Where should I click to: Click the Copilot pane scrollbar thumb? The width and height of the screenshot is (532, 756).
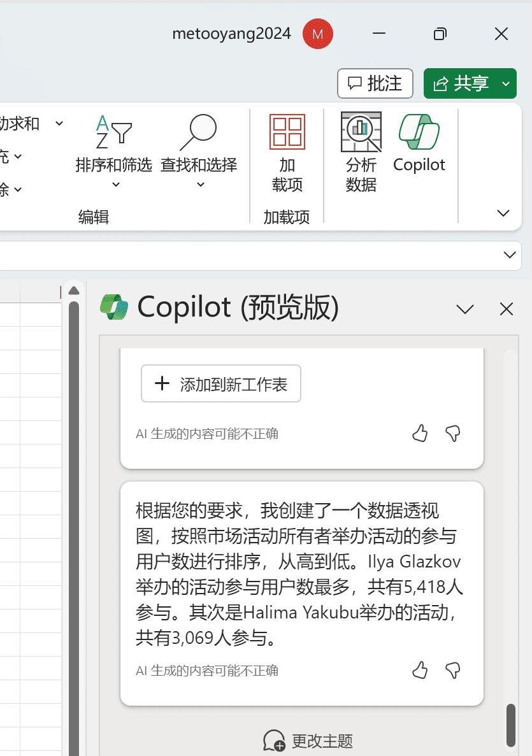tap(510, 725)
